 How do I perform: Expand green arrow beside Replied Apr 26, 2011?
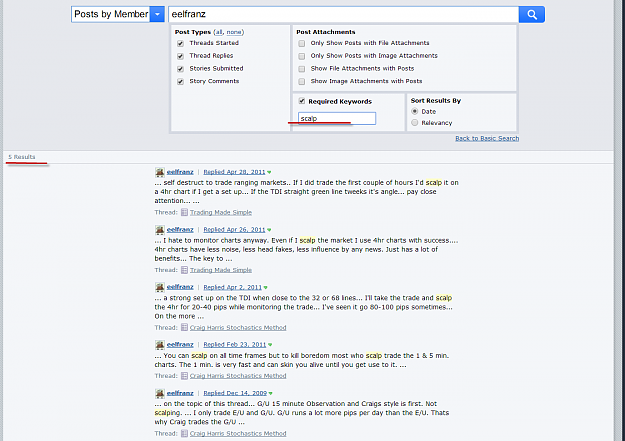click(x=269, y=230)
